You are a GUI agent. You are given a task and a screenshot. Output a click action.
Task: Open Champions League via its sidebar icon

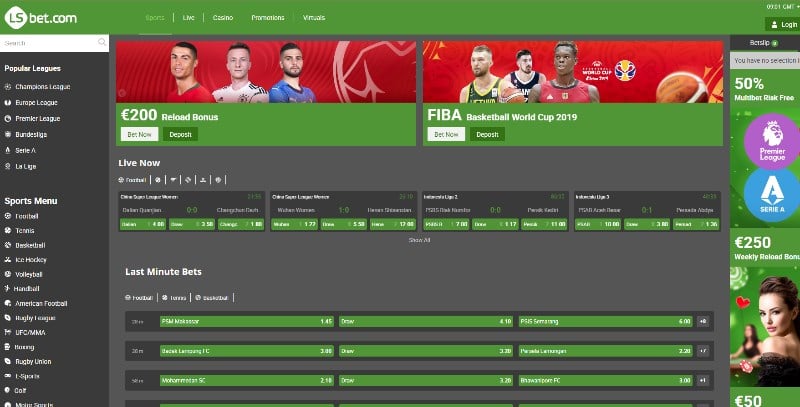pos(8,87)
